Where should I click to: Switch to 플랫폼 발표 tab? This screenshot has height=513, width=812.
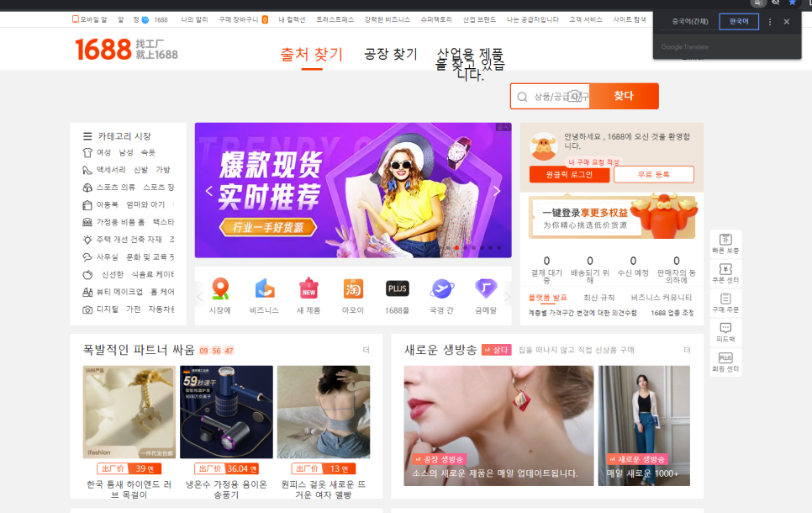pos(547,298)
